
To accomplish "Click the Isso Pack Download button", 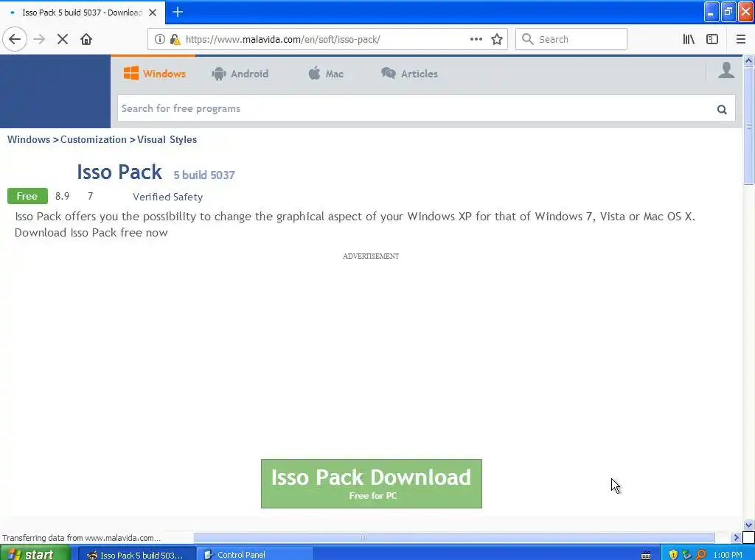I will pyautogui.click(x=372, y=483).
